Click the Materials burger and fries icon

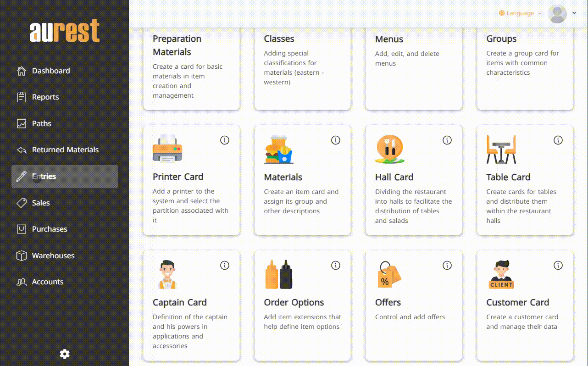point(278,149)
